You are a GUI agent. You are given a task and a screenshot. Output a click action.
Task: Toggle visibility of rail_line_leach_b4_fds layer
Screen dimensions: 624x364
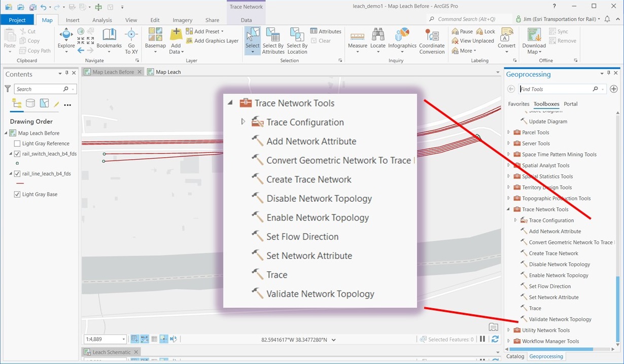(18, 174)
